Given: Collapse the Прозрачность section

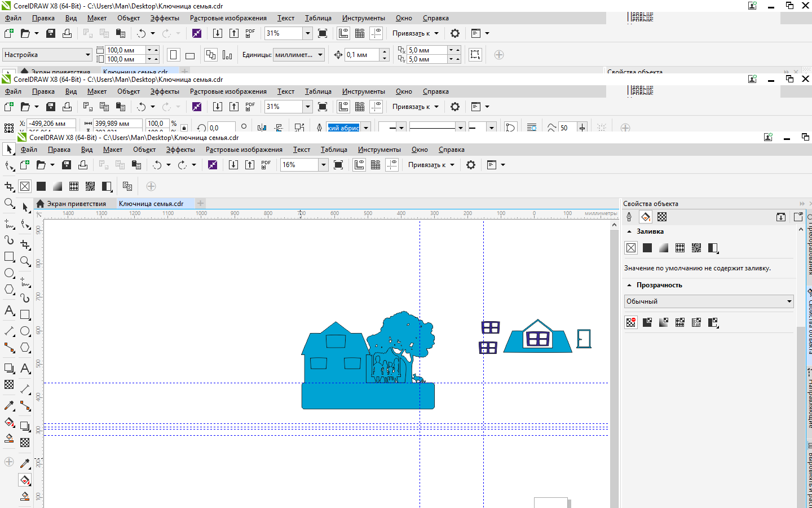Looking at the screenshot, I should (x=629, y=285).
